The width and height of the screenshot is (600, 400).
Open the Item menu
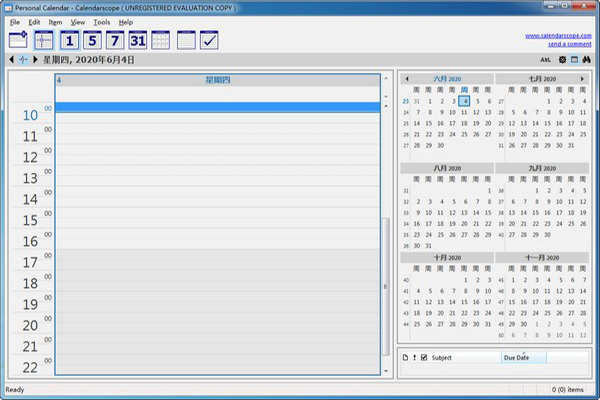[56, 22]
